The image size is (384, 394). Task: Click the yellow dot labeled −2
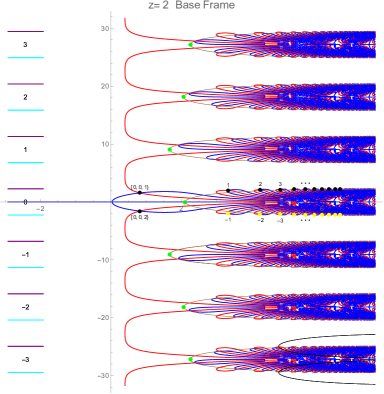click(260, 214)
